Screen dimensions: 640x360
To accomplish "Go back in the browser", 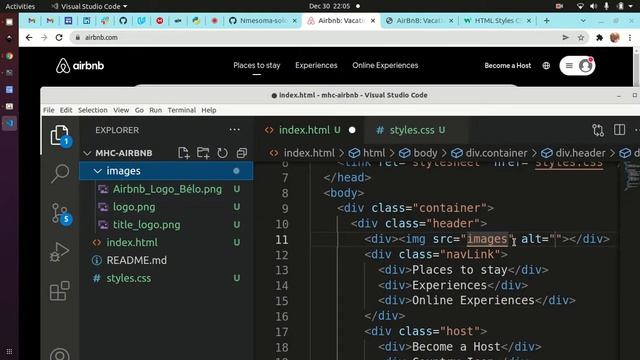I will click(x=29, y=38).
